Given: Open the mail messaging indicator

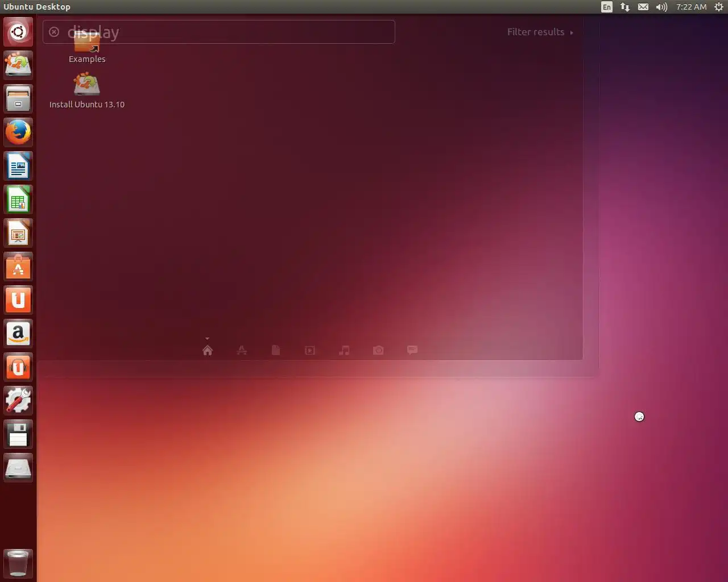Looking at the screenshot, I should point(643,7).
